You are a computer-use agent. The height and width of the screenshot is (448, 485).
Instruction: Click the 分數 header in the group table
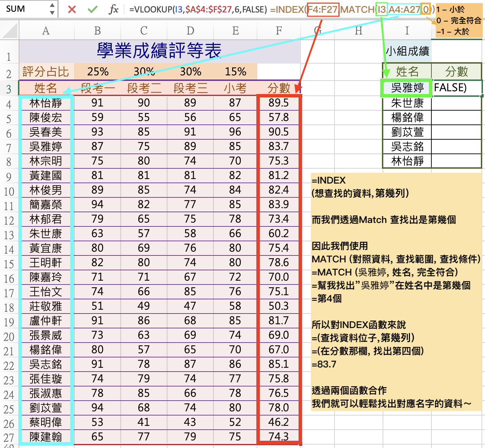[457, 72]
